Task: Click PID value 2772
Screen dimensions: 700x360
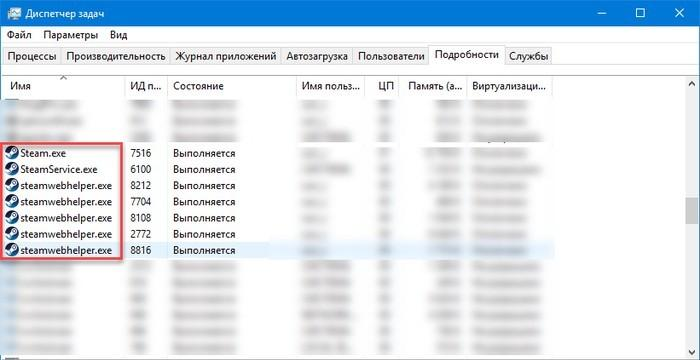Action: click(x=141, y=234)
